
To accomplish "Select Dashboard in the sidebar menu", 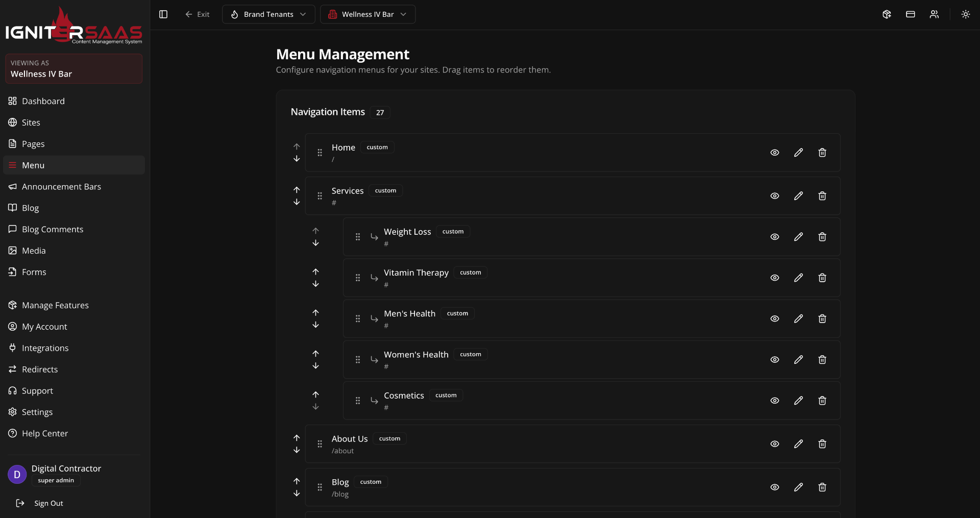I will pyautogui.click(x=43, y=101).
